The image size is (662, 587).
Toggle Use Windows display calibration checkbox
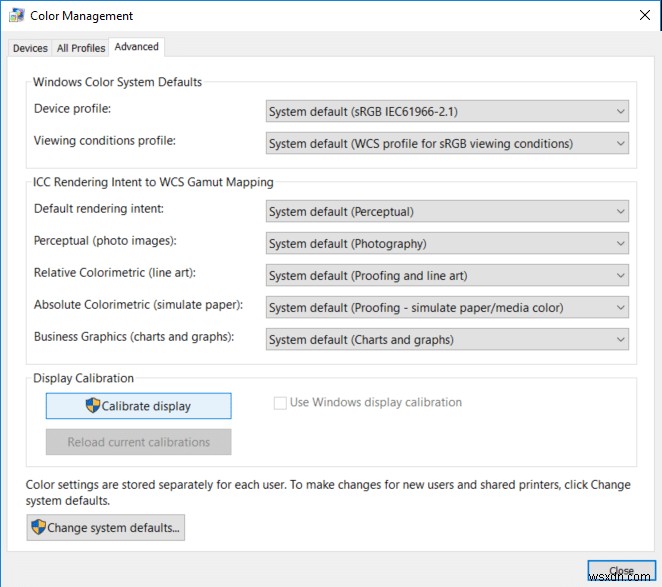[x=280, y=402]
